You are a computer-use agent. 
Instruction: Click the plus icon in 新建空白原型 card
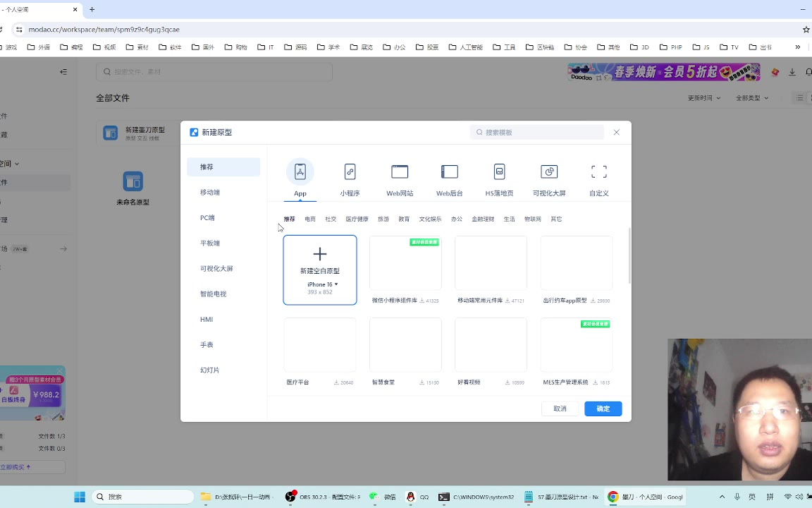click(x=320, y=254)
